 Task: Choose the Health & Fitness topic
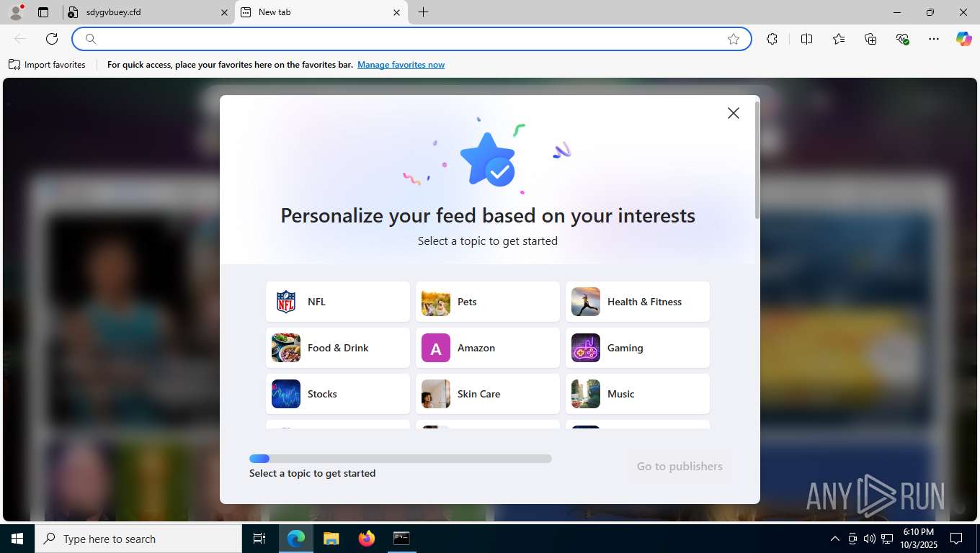click(x=638, y=302)
